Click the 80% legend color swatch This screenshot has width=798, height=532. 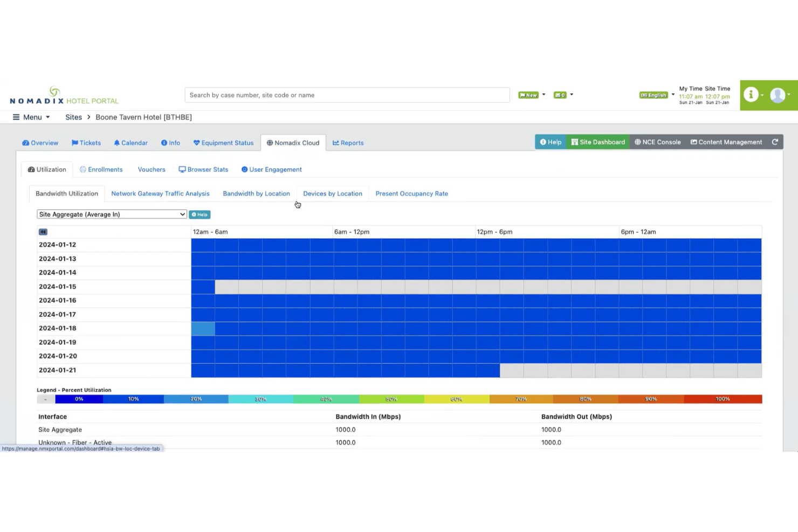[x=586, y=399]
